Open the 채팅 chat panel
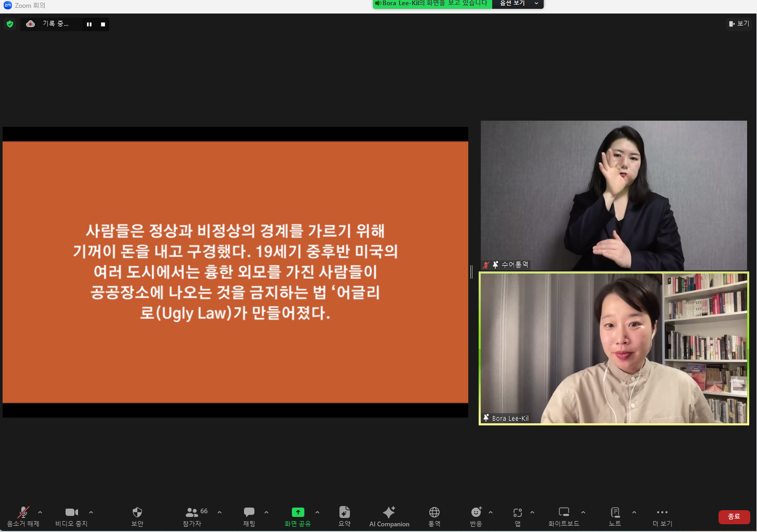Viewport: 757px width, 532px height. pyautogui.click(x=249, y=516)
